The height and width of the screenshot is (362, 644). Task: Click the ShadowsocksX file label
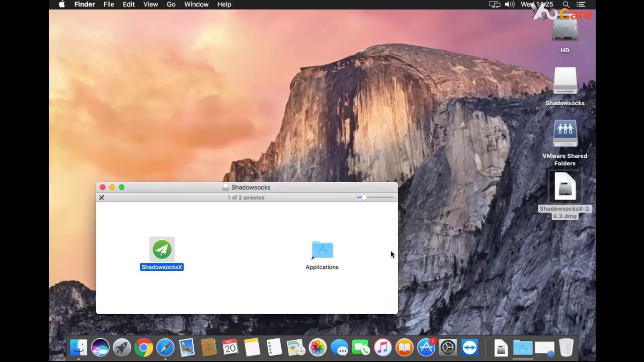(162, 267)
